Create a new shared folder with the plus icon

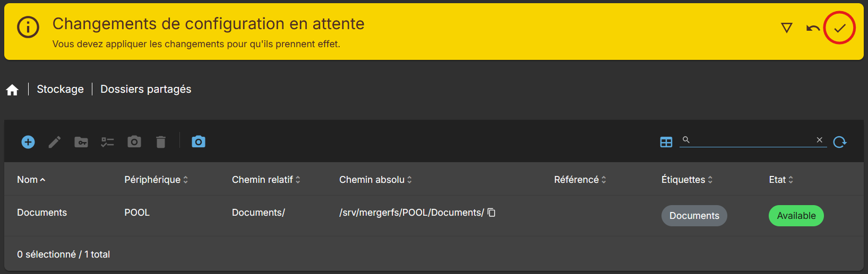pos(28,142)
